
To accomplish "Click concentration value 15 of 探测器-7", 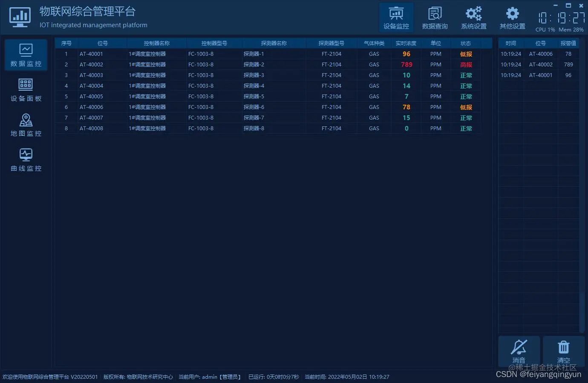I will (x=406, y=118).
